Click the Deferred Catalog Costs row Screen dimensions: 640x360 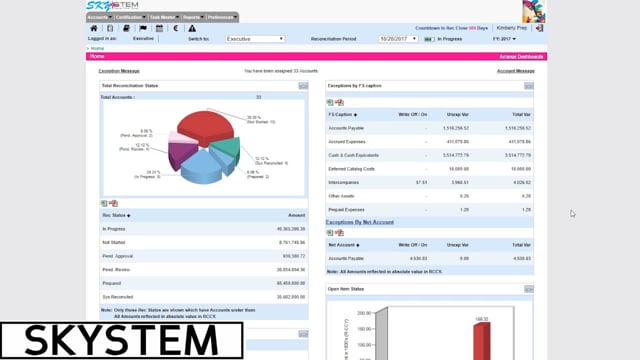[429, 169]
